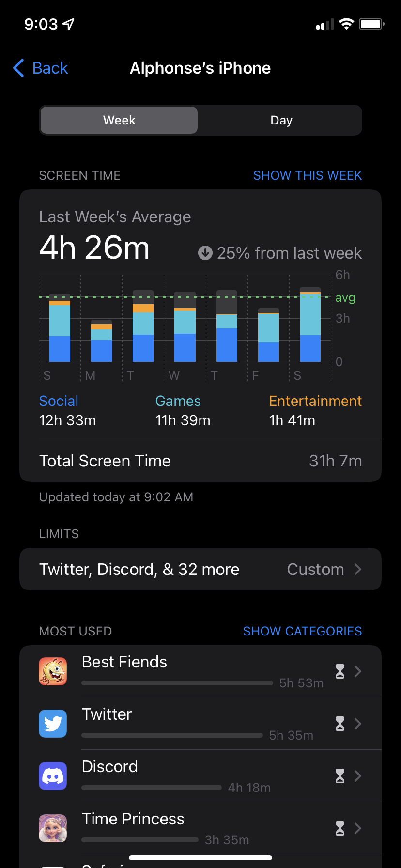Go back using the Back button
The width and height of the screenshot is (401, 868).
click(x=41, y=68)
